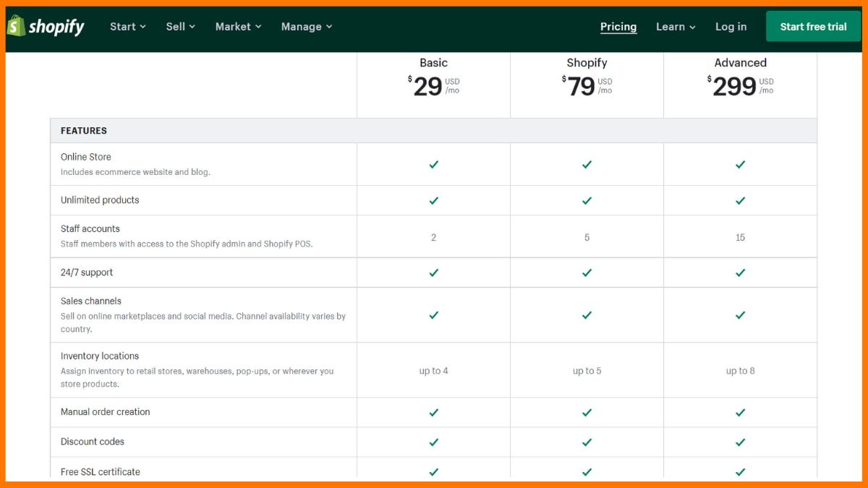Open the Manage dropdown menu

306,27
